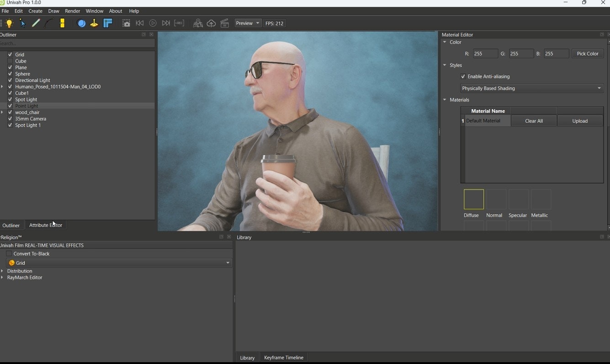Select the curve path tool
Screen dimensions: 610x364
tap(49, 23)
